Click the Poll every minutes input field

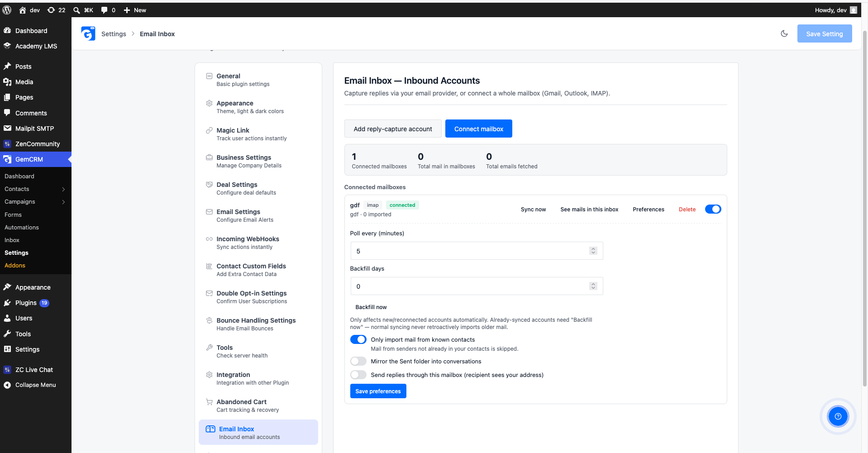click(477, 251)
